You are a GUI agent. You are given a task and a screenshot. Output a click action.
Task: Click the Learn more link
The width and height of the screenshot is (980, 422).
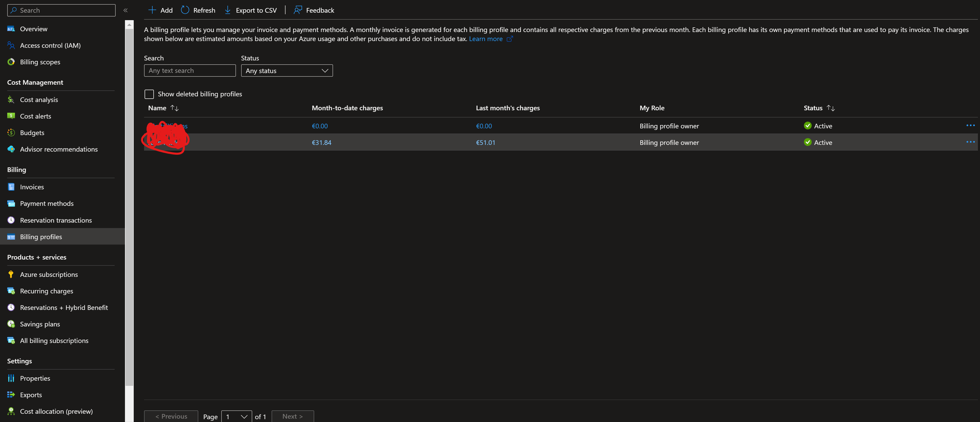point(486,38)
